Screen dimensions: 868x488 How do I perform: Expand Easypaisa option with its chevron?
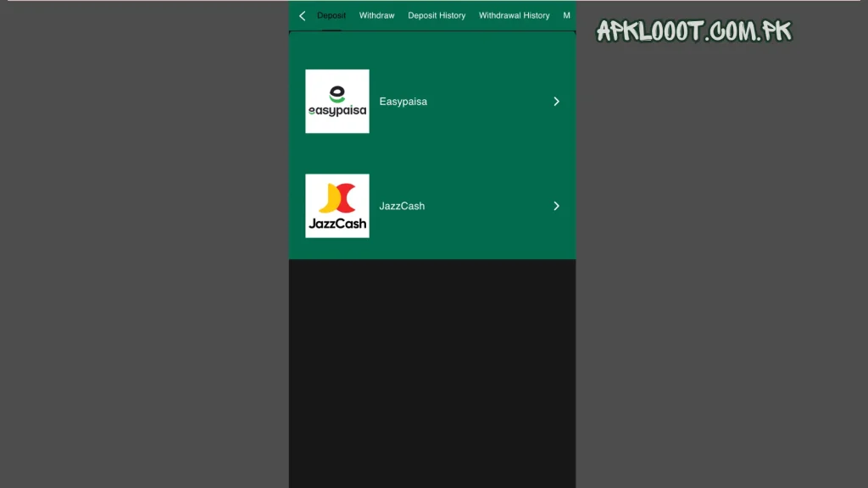tap(556, 102)
